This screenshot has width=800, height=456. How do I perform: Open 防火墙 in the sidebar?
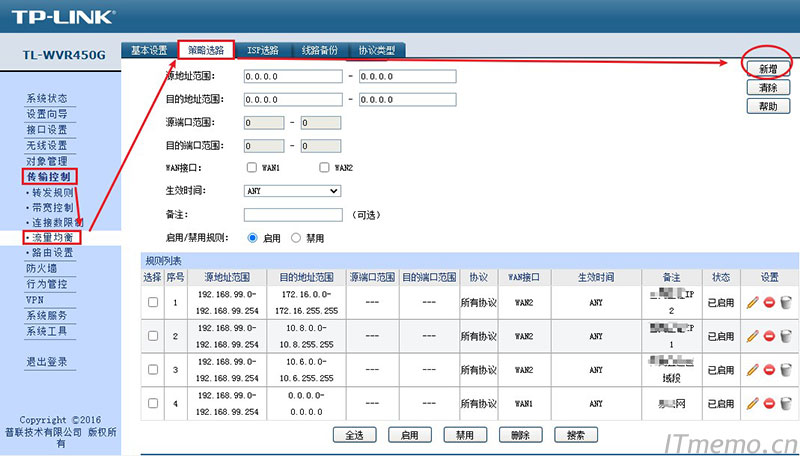(x=42, y=268)
